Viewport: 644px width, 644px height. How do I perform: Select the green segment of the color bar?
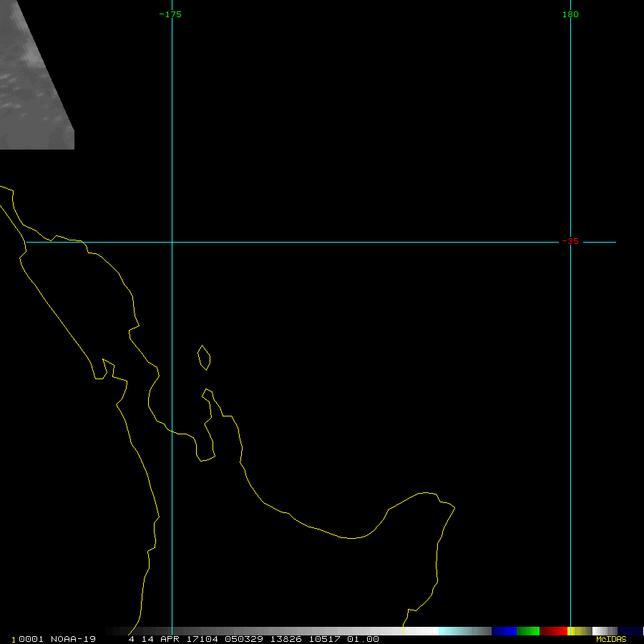(528, 631)
